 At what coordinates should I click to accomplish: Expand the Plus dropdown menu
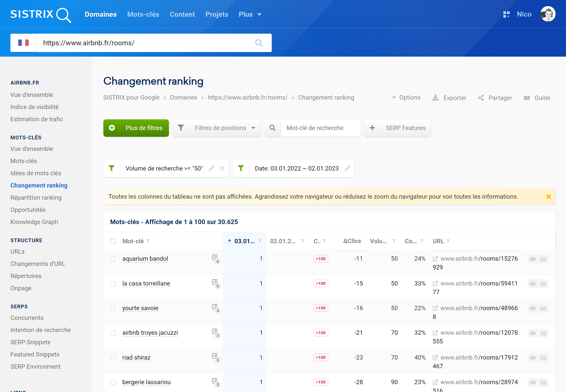click(250, 15)
